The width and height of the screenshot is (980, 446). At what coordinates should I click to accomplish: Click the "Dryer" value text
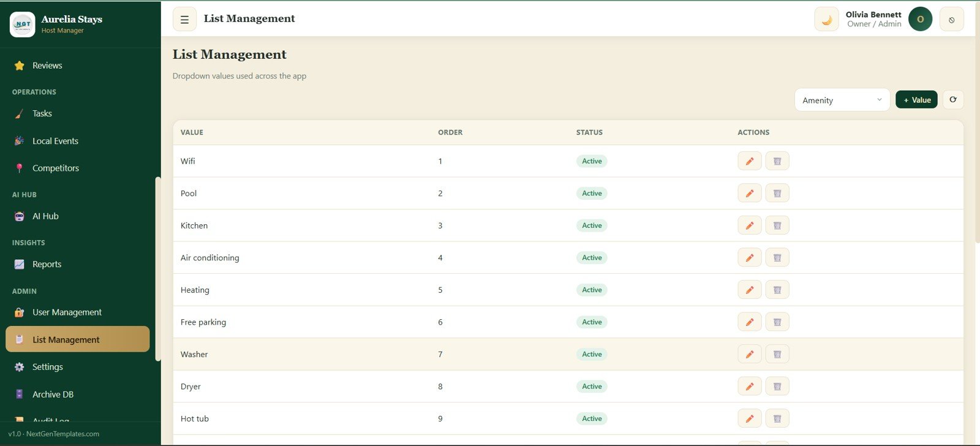[x=190, y=387]
